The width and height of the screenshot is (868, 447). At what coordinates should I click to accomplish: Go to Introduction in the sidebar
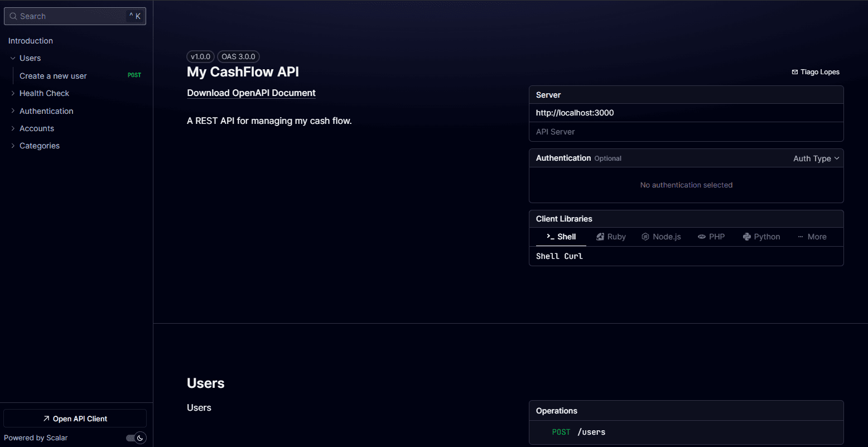click(x=31, y=41)
